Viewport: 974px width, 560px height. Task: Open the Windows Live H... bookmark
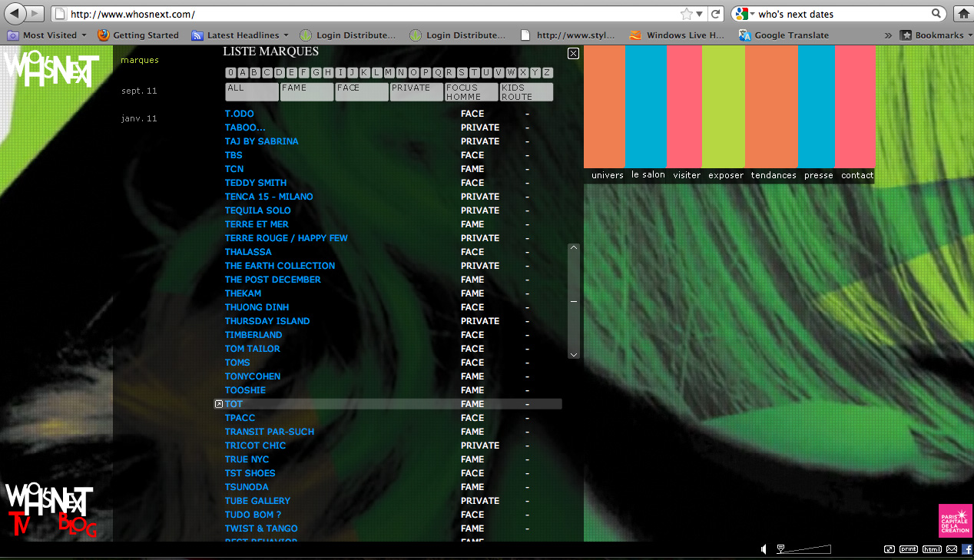[x=677, y=35]
